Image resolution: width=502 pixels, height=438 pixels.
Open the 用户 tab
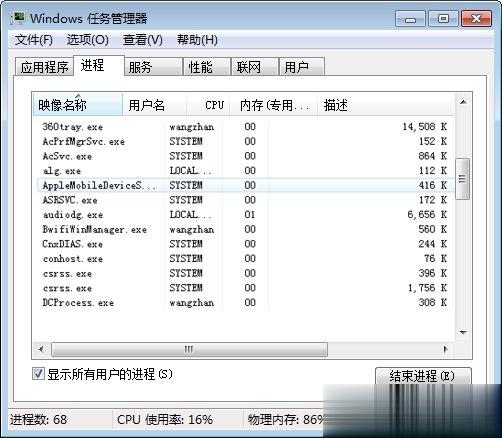[x=301, y=67]
